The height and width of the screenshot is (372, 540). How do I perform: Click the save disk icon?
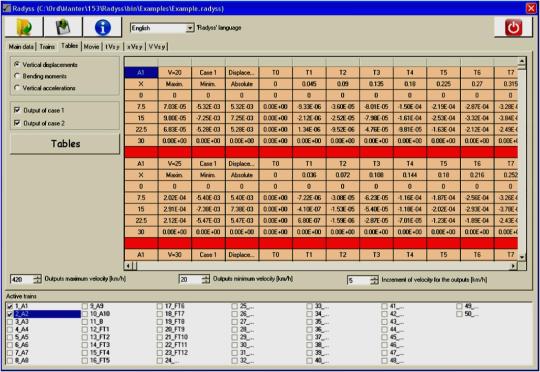click(63, 27)
